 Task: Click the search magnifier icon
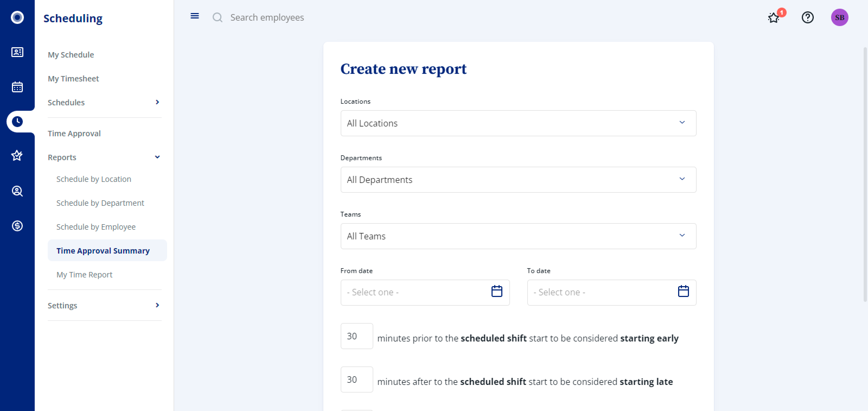[x=217, y=17]
